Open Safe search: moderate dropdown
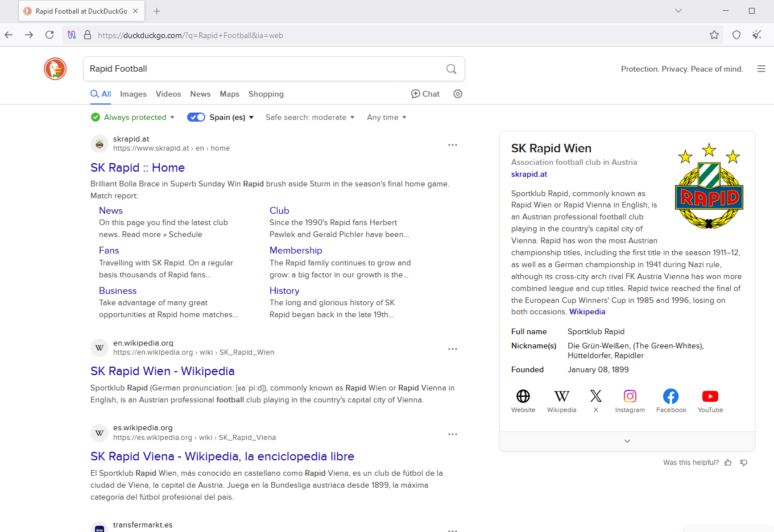Image resolution: width=774 pixels, height=532 pixels. point(310,117)
